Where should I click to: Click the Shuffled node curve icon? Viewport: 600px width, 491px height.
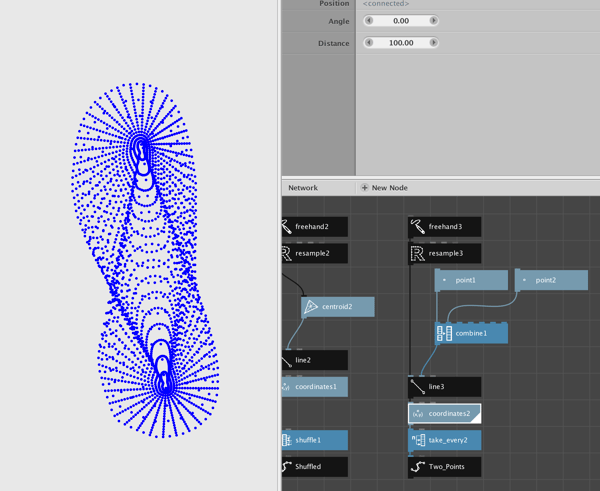287,467
